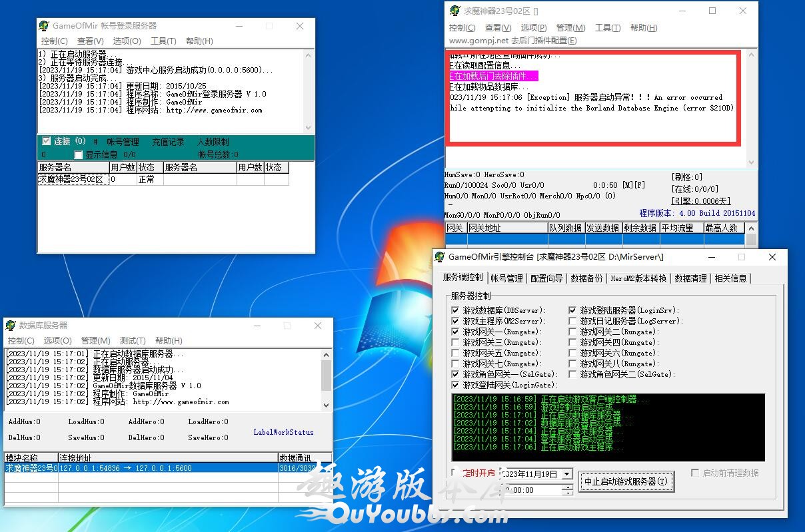Open 工具(T) menu in login server window
The width and height of the screenshot is (805, 532).
point(163,41)
